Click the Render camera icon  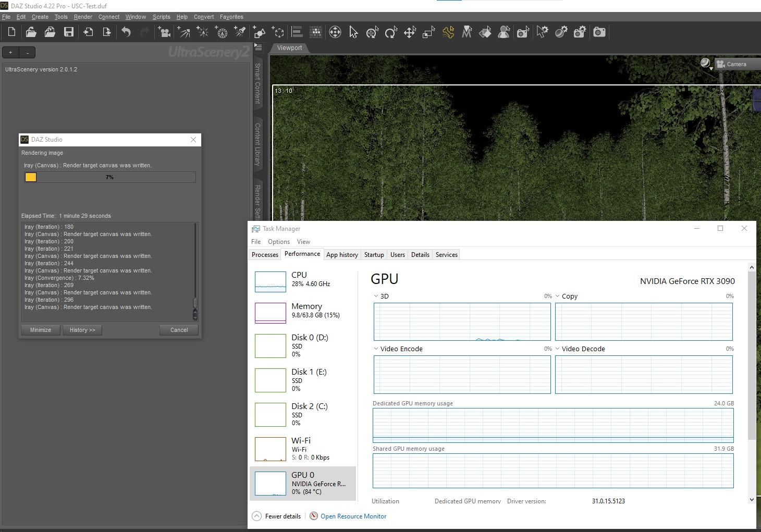599,32
